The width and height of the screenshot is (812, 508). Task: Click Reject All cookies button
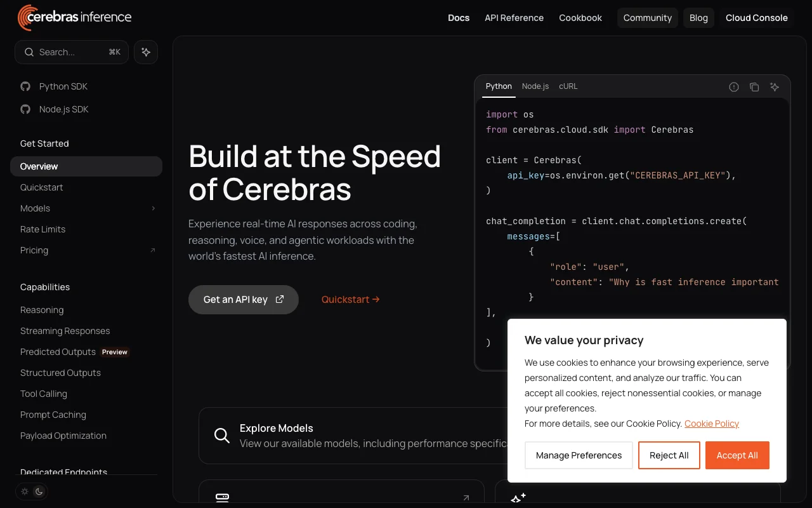pos(669,455)
